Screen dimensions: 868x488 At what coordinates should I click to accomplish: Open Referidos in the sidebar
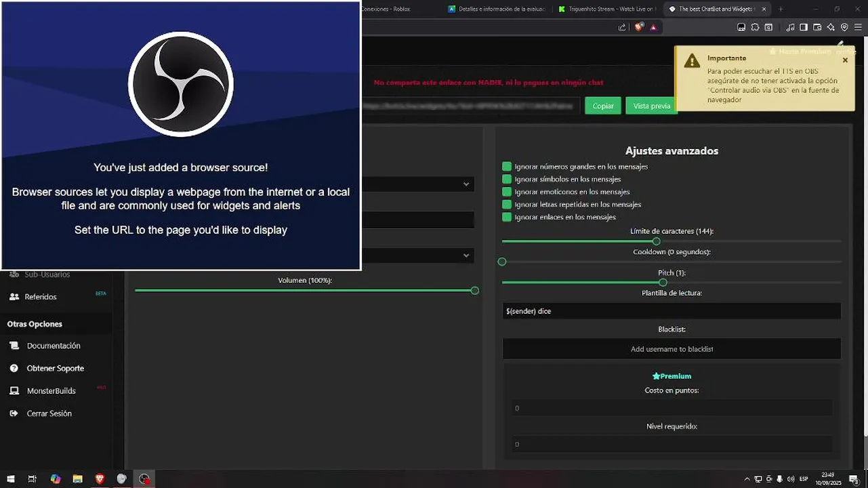pos(41,297)
